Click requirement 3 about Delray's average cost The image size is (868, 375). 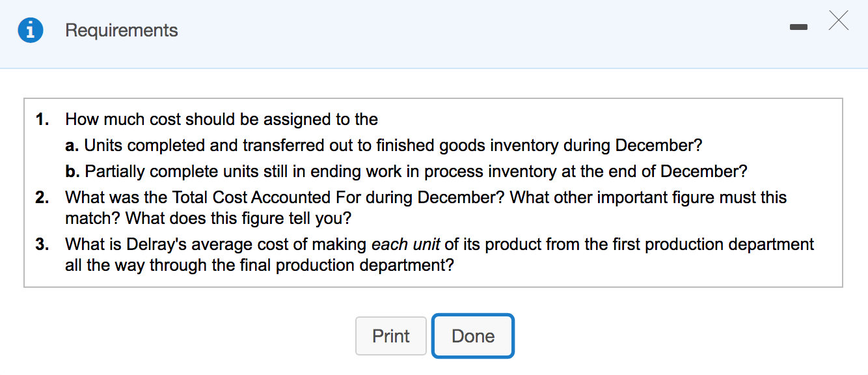(x=439, y=254)
